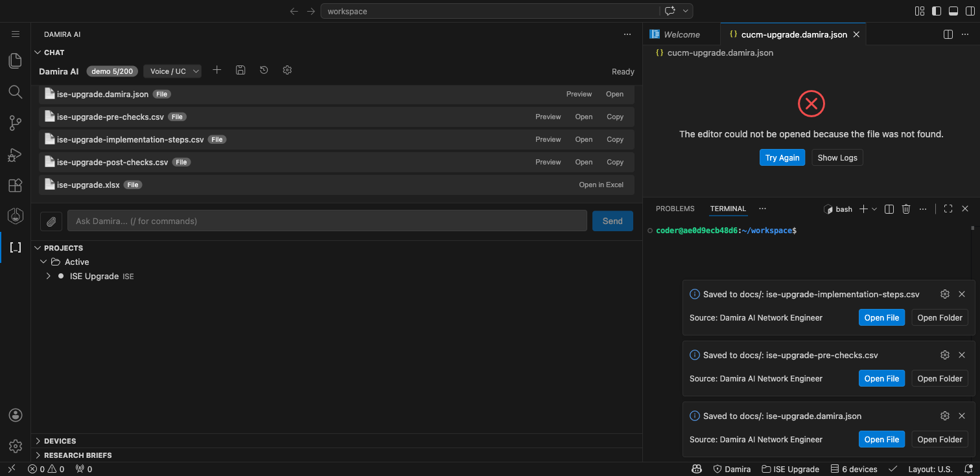Open new terminal launch profile dropdown

pos(874,209)
